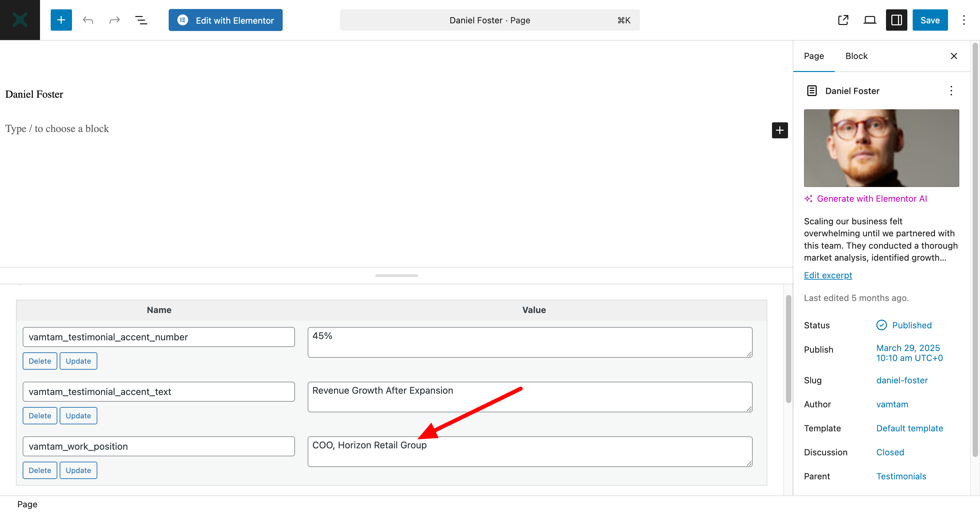
Task: Click the device Preview laptop icon
Action: (x=870, y=20)
